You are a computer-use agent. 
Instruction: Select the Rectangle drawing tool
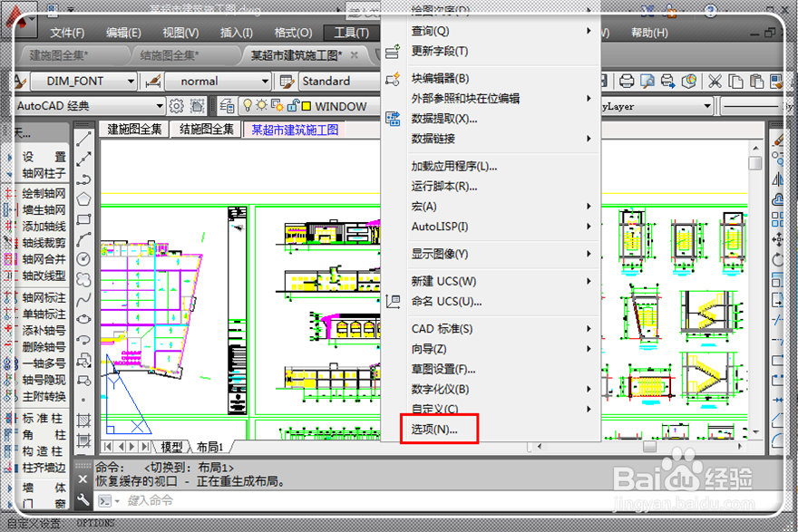click(84, 219)
